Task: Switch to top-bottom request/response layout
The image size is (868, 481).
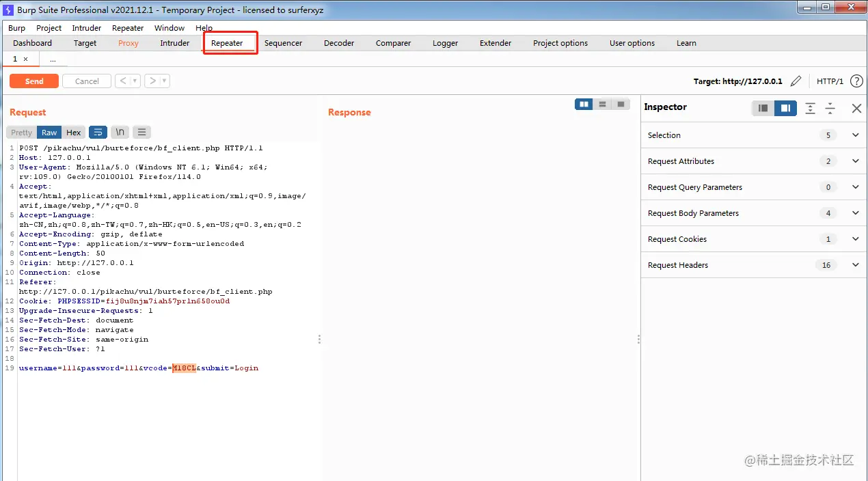Action: coord(602,105)
